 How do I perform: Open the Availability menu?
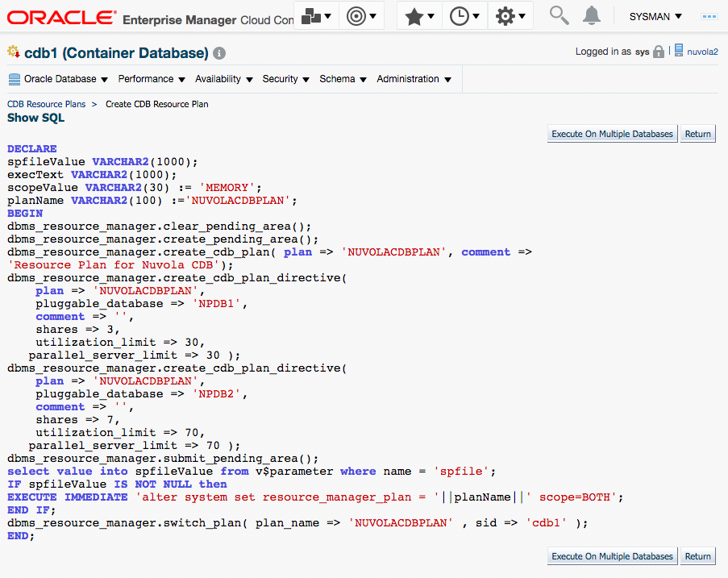click(x=224, y=79)
